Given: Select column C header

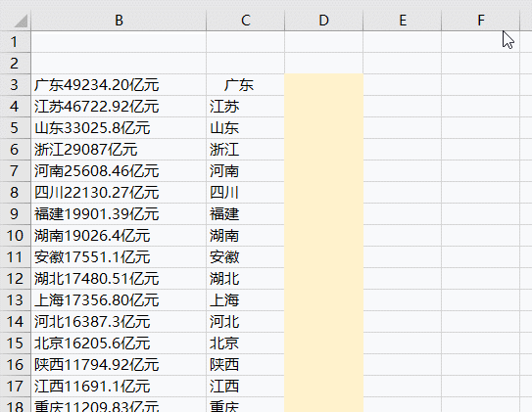Looking at the screenshot, I should (x=245, y=21).
